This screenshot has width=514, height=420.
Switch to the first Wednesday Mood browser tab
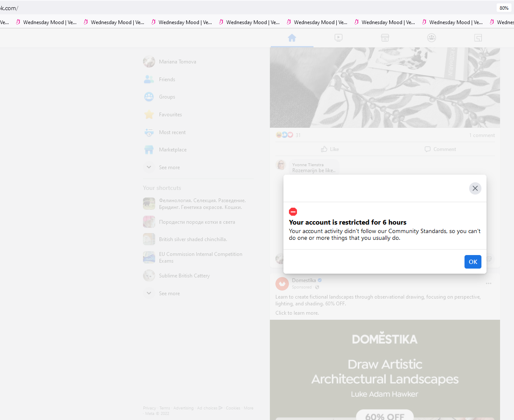click(x=47, y=22)
